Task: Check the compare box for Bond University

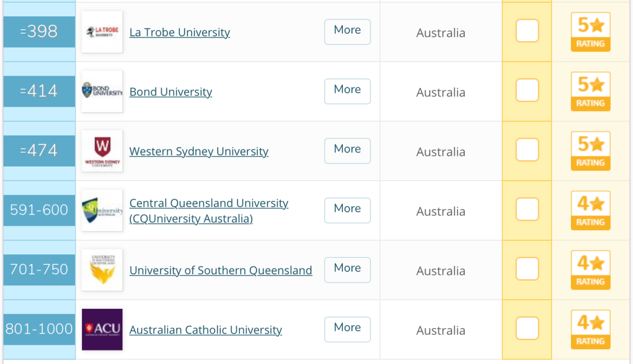Action: [527, 90]
